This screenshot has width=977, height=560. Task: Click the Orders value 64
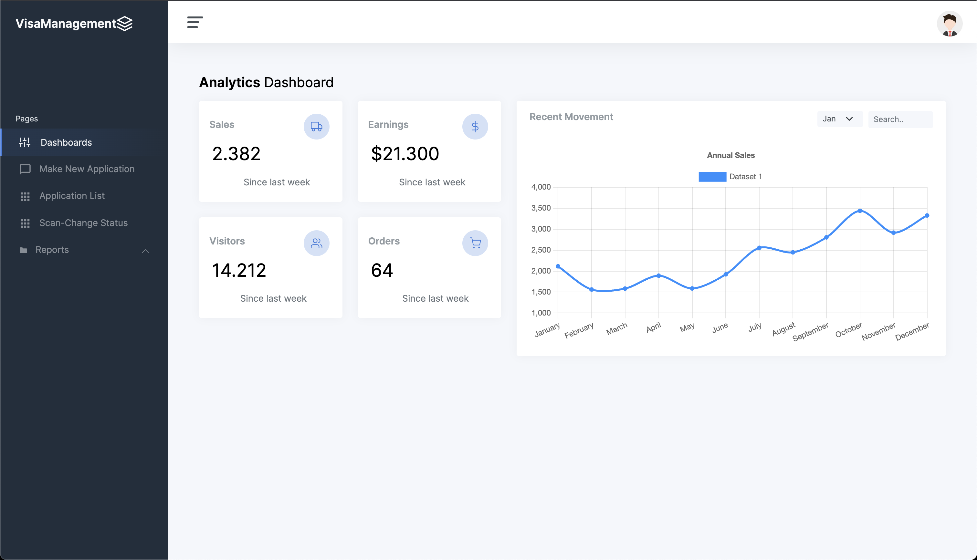pos(382,270)
